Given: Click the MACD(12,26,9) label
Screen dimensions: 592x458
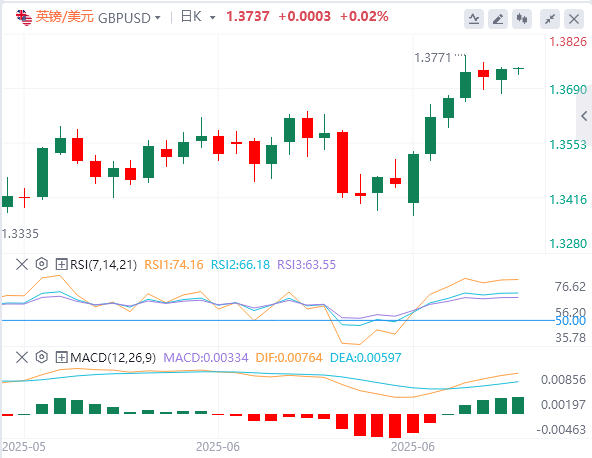Looking at the screenshot, I should coord(113,358).
